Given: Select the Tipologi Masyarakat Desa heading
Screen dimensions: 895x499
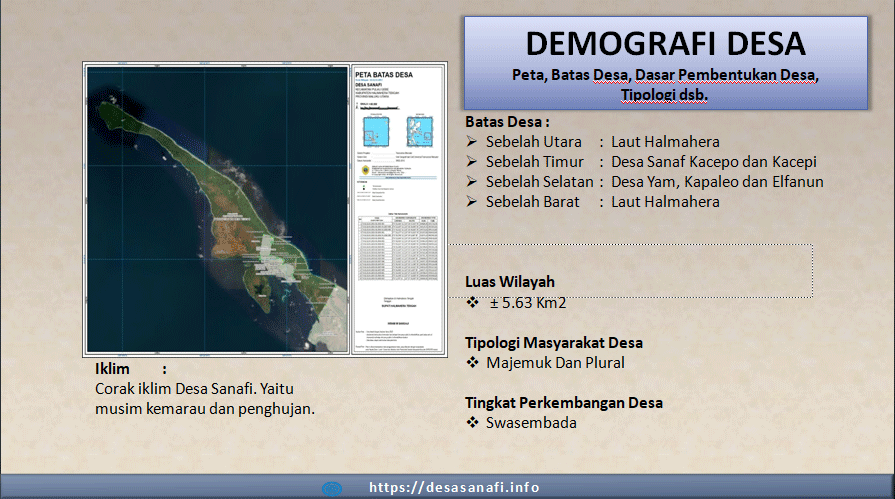Looking at the screenshot, I should [554, 342].
